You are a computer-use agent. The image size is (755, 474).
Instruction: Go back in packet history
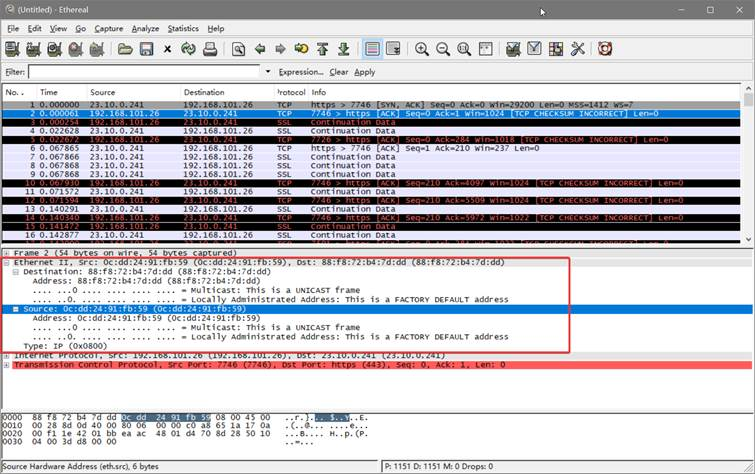pos(260,49)
